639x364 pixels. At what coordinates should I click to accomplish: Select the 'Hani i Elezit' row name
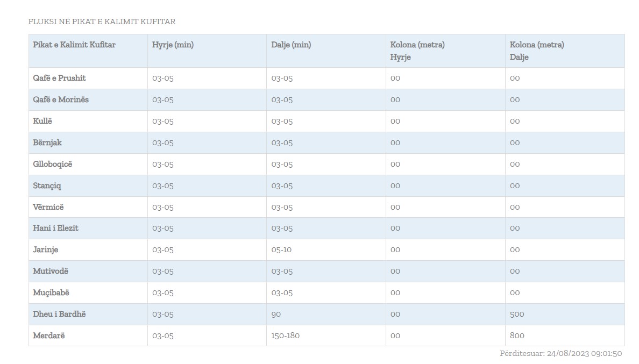click(x=55, y=229)
